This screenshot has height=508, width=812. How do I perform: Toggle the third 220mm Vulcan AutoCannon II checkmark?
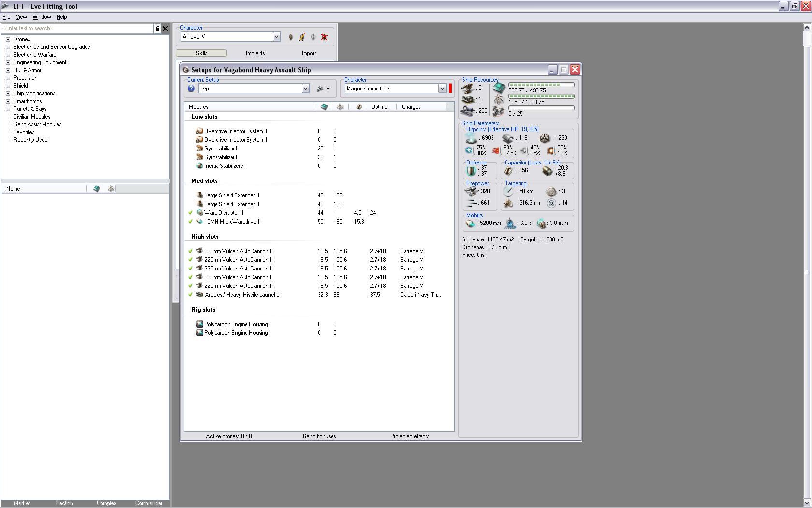(190, 269)
